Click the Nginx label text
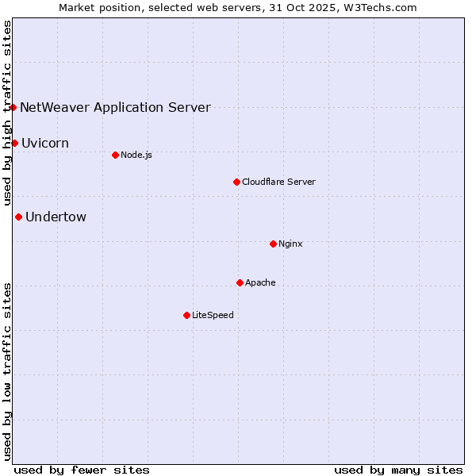476x476 pixels. coord(290,244)
